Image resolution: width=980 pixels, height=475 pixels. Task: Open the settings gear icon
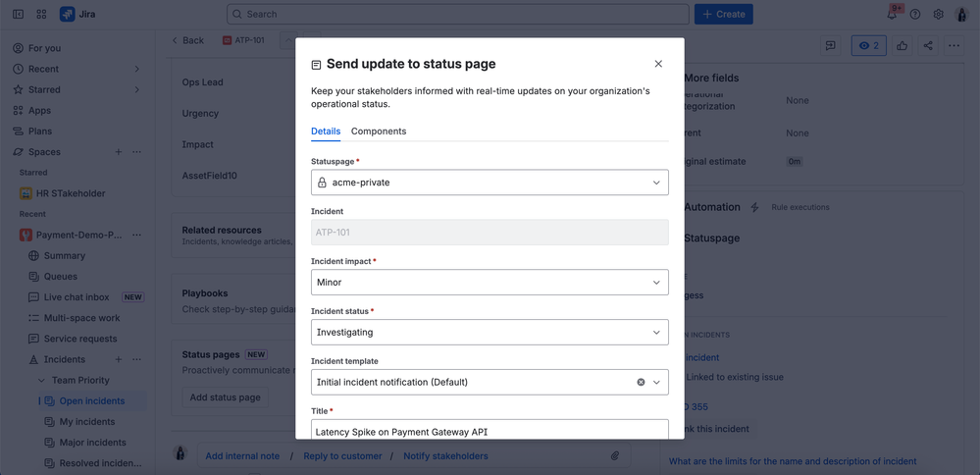[x=938, y=15]
